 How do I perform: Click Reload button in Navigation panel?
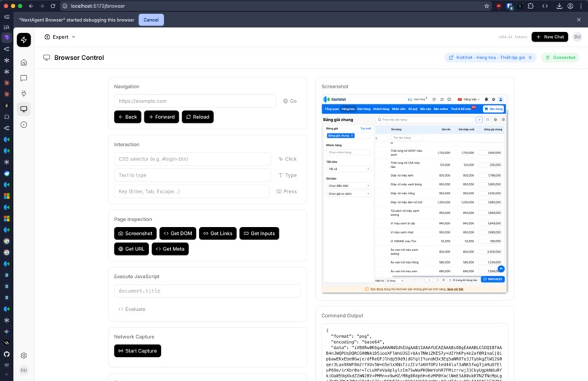198,117
